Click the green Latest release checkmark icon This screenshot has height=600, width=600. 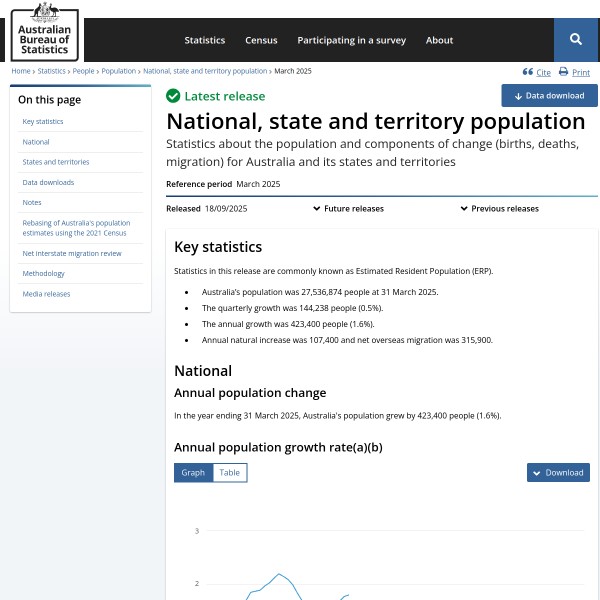[173, 96]
